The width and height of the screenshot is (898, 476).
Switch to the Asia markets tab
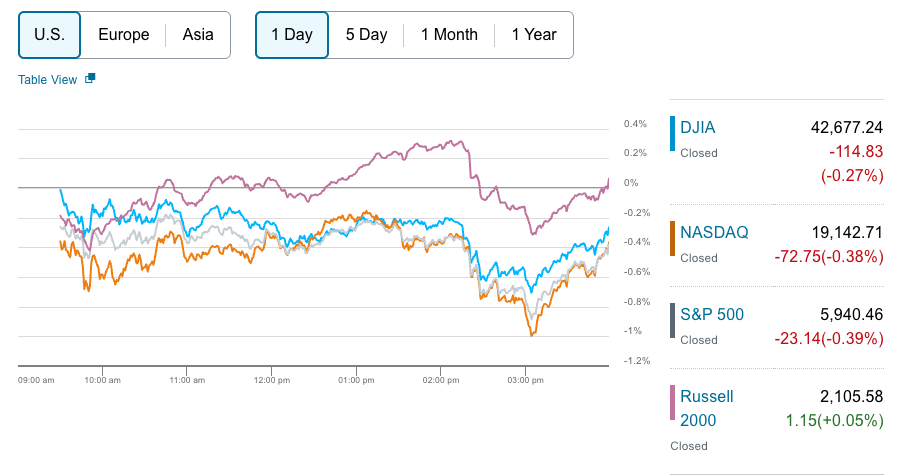(x=198, y=35)
